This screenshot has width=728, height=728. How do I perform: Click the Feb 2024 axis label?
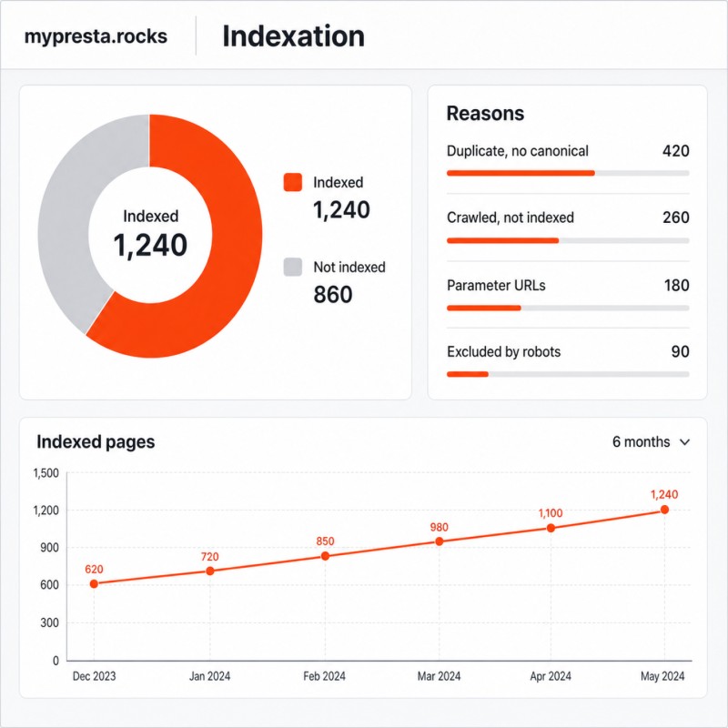click(324, 676)
